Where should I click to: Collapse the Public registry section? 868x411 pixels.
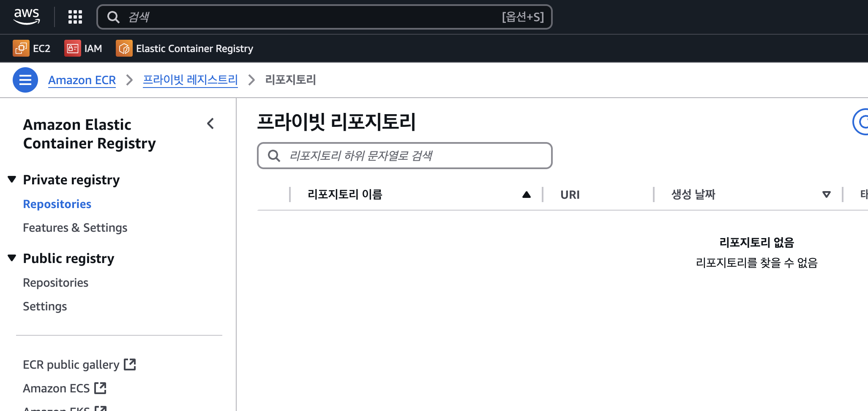[x=12, y=258]
